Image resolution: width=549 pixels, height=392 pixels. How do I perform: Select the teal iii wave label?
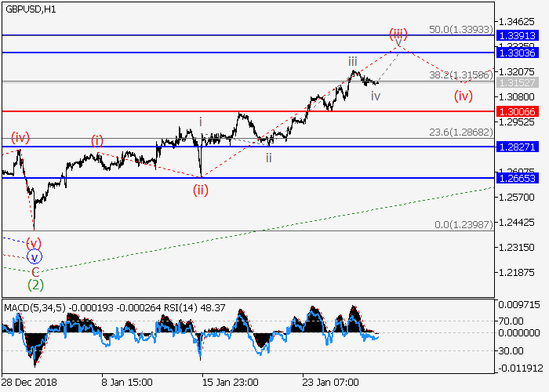354,61
